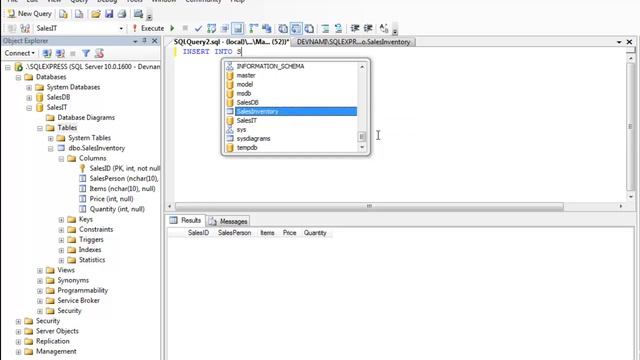Specify Values for Template Parameters icon

(x=384, y=28)
